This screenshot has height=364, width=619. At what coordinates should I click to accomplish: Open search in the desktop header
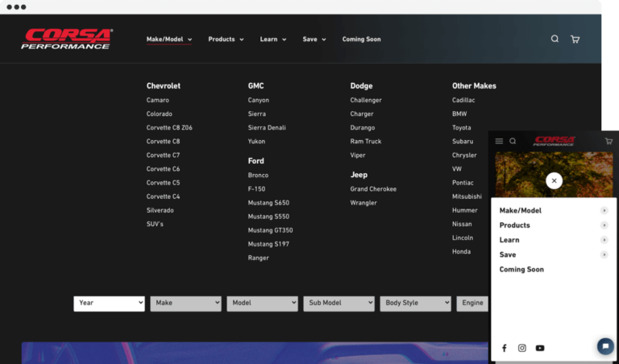coord(555,39)
